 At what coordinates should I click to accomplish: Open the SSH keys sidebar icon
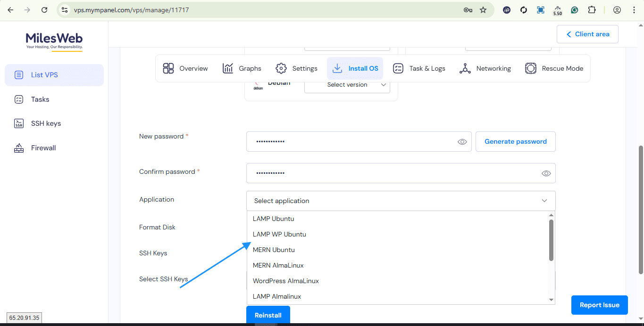(x=19, y=123)
